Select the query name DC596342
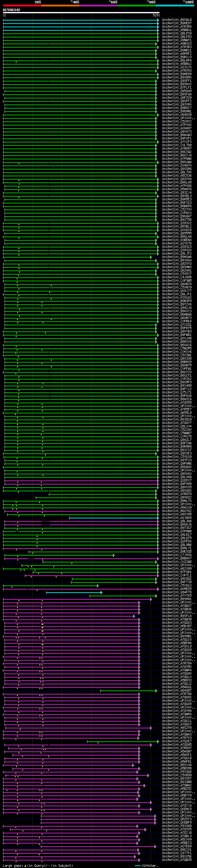Viewport: 197px width, 868px height. [11, 10]
